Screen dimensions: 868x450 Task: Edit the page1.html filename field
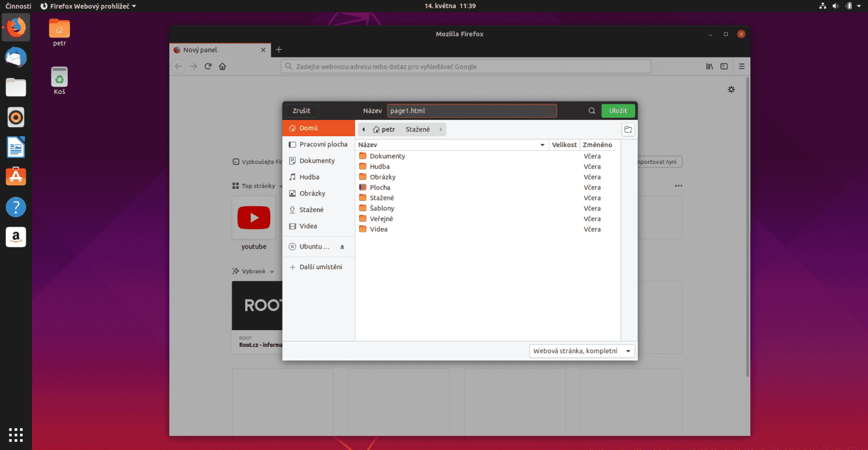pyautogui.click(x=472, y=111)
